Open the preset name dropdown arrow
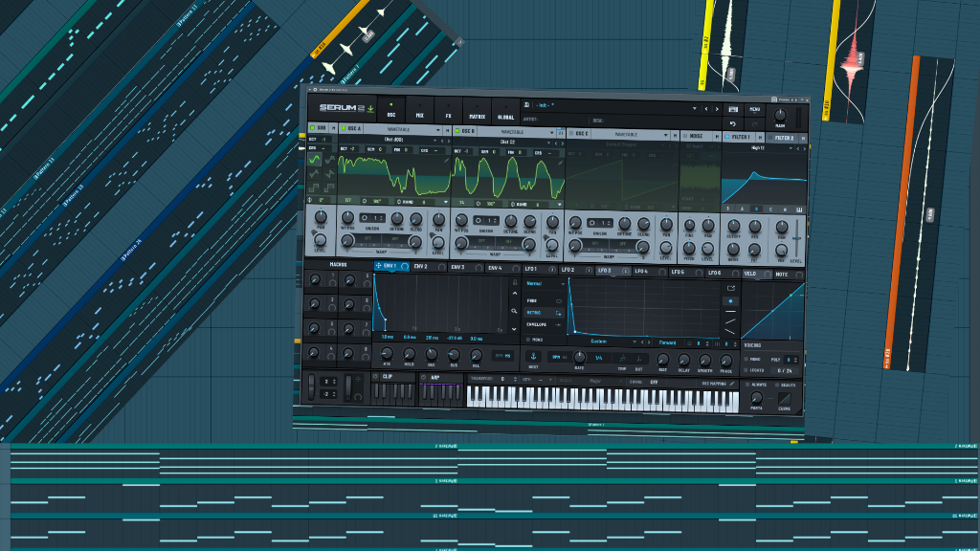The height and width of the screenshot is (551, 980). coord(695,108)
